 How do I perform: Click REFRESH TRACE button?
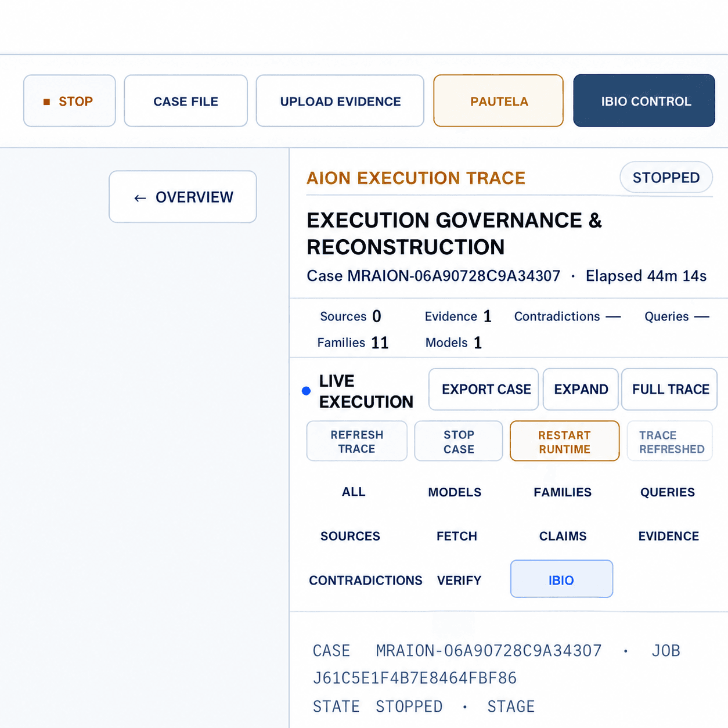pos(357,441)
